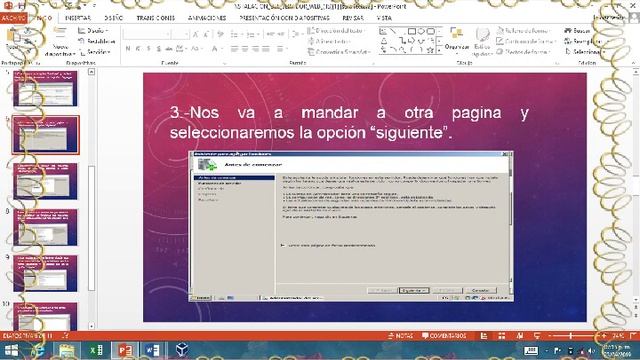
Task: Select the line shape in gallery
Action: [x=393, y=31]
